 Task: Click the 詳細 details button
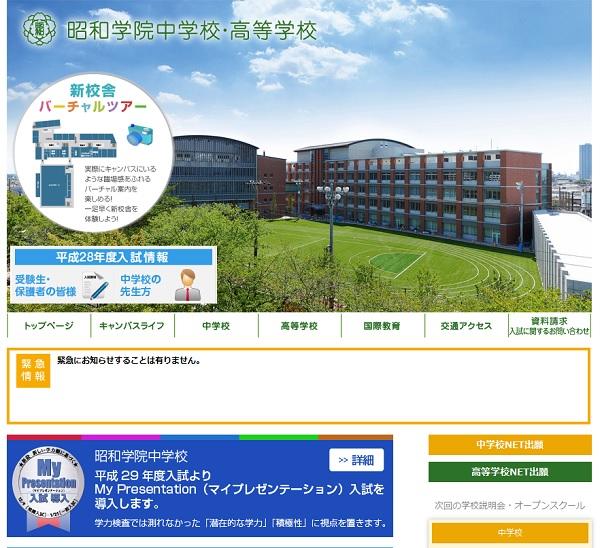coord(356,460)
